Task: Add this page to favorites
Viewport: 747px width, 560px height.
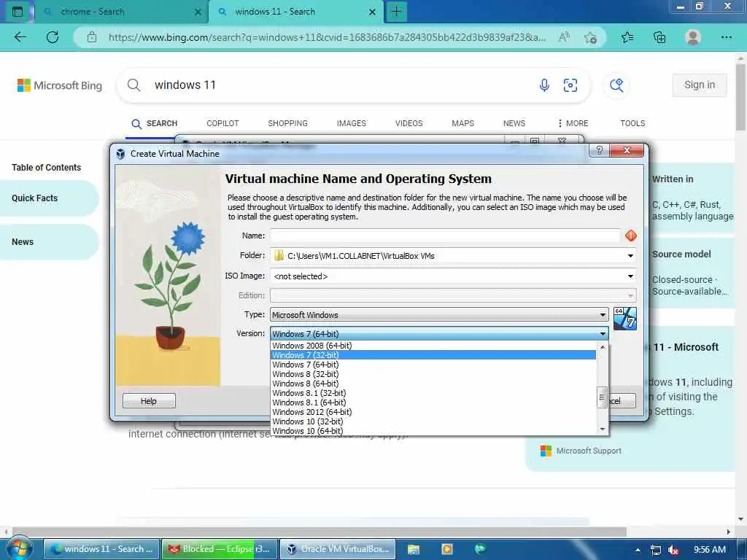Action: click(x=590, y=37)
